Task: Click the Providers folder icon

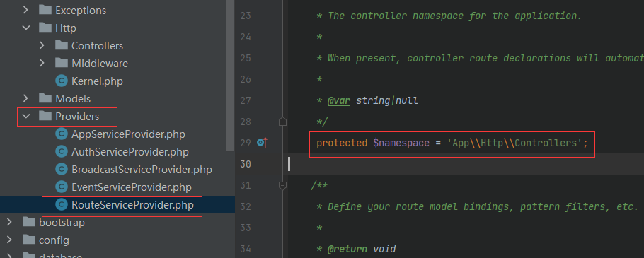Action: [x=45, y=116]
